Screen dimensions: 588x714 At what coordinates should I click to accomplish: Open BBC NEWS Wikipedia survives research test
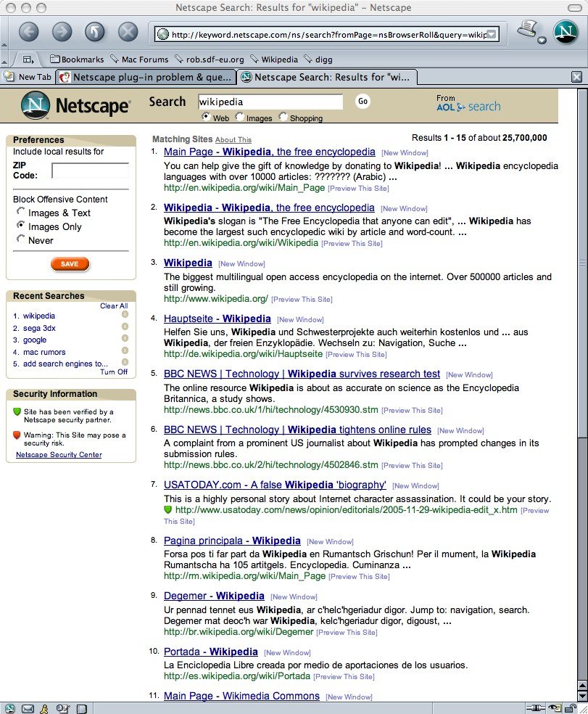point(302,374)
